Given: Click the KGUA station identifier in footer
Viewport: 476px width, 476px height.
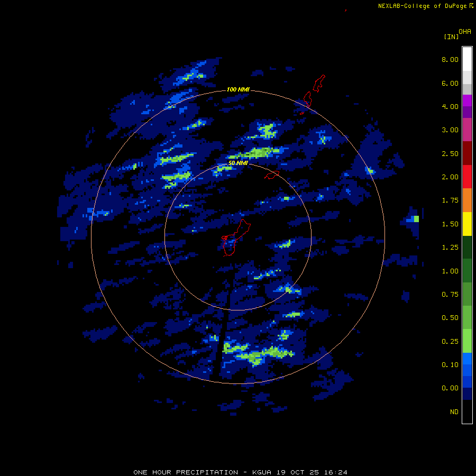Looking at the screenshot, I should coord(262,472).
